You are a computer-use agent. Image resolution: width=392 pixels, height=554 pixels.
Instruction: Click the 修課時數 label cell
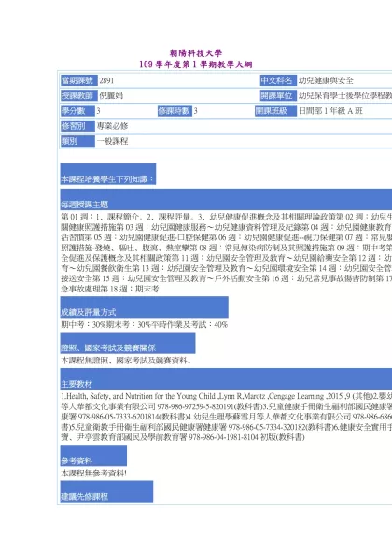(175, 111)
